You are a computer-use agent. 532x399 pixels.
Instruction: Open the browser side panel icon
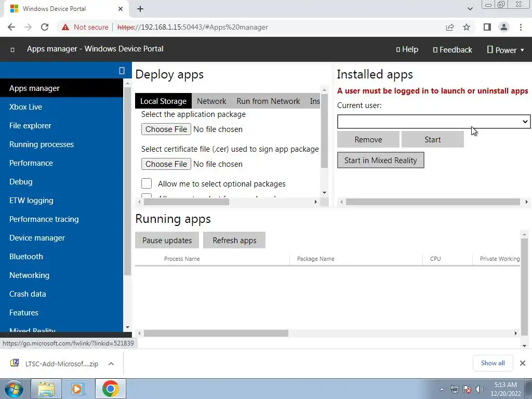point(487,27)
